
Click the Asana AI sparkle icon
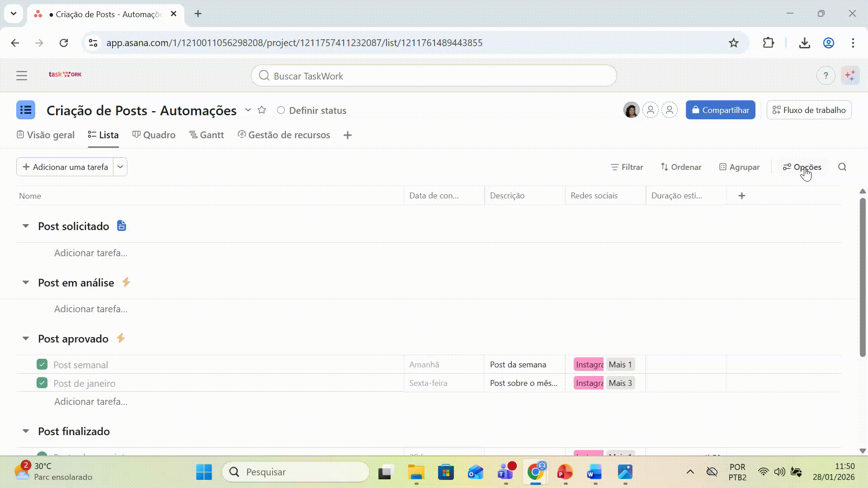pyautogui.click(x=850, y=75)
